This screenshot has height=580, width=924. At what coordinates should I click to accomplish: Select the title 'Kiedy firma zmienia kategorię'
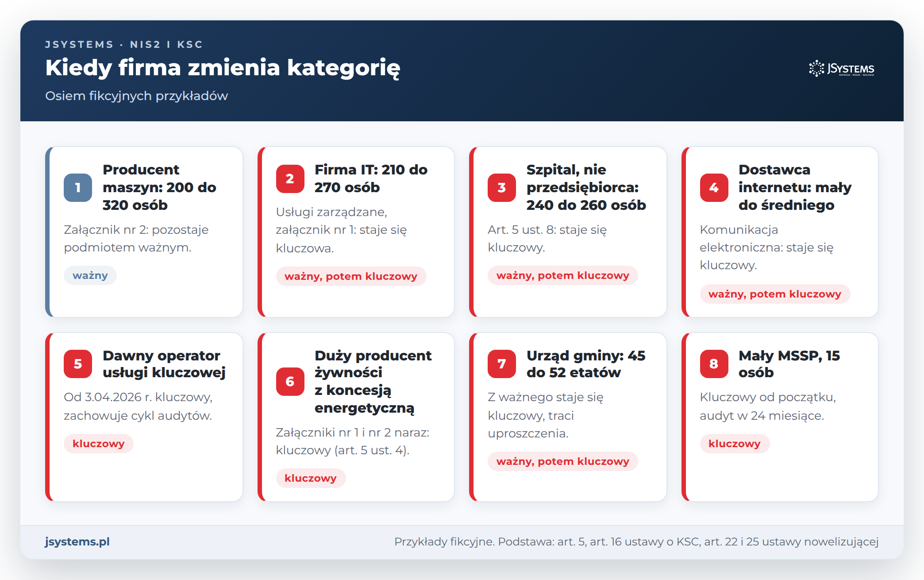[x=223, y=68]
